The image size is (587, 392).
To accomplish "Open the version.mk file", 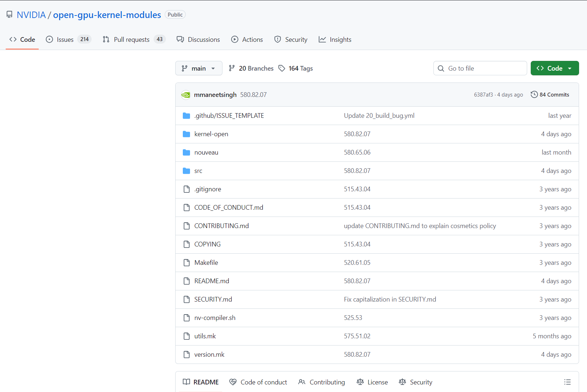I will [209, 354].
